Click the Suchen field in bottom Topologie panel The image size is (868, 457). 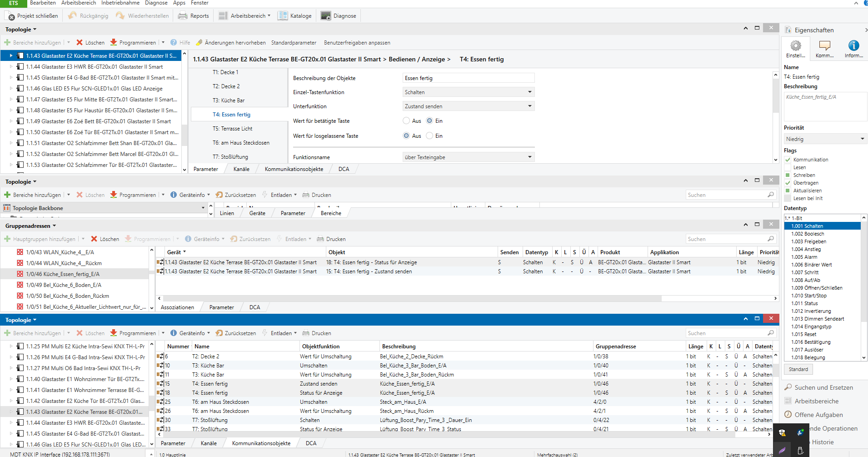pos(726,333)
